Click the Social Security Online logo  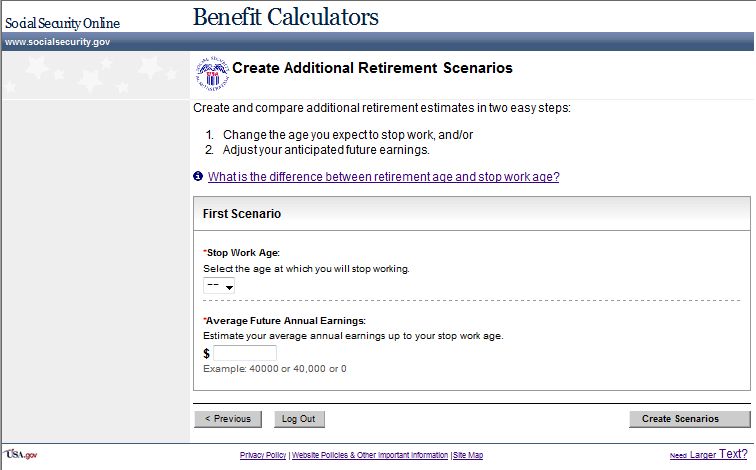pyautogui.click(x=62, y=23)
